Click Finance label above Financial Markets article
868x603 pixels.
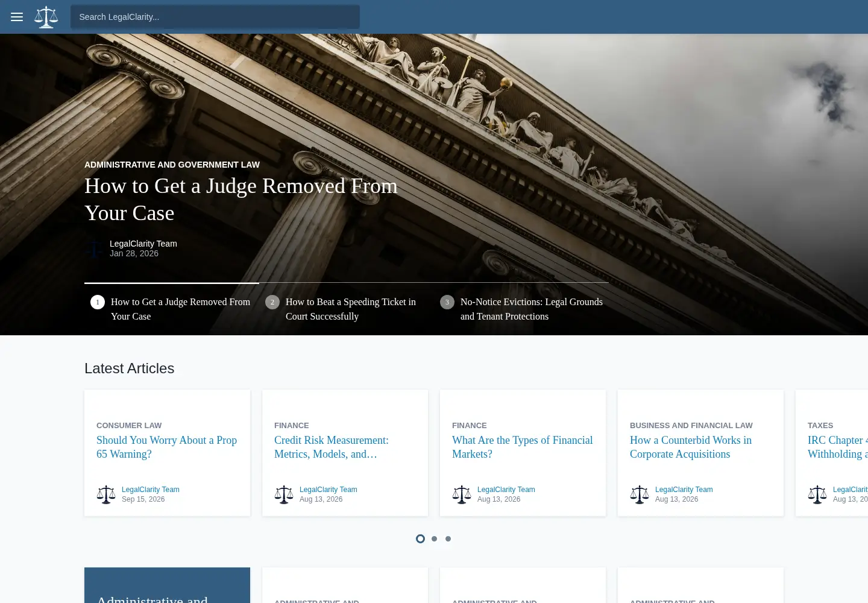point(470,425)
